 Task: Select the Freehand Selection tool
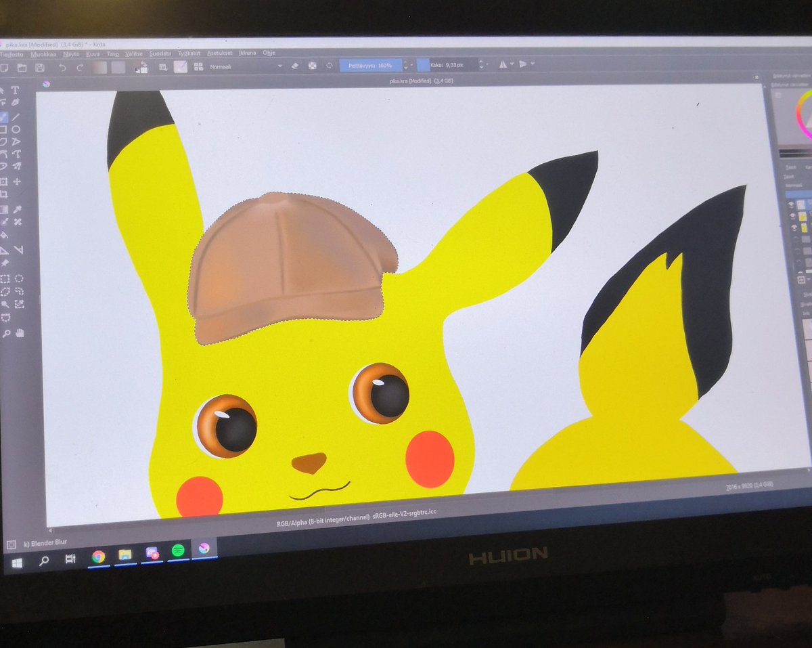click(19, 292)
